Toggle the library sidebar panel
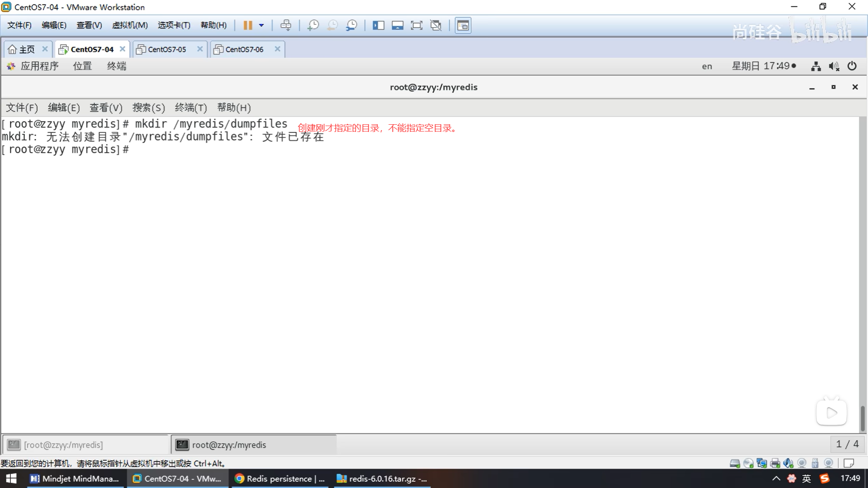Image resolution: width=868 pixels, height=488 pixels. click(x=378, y=25)
